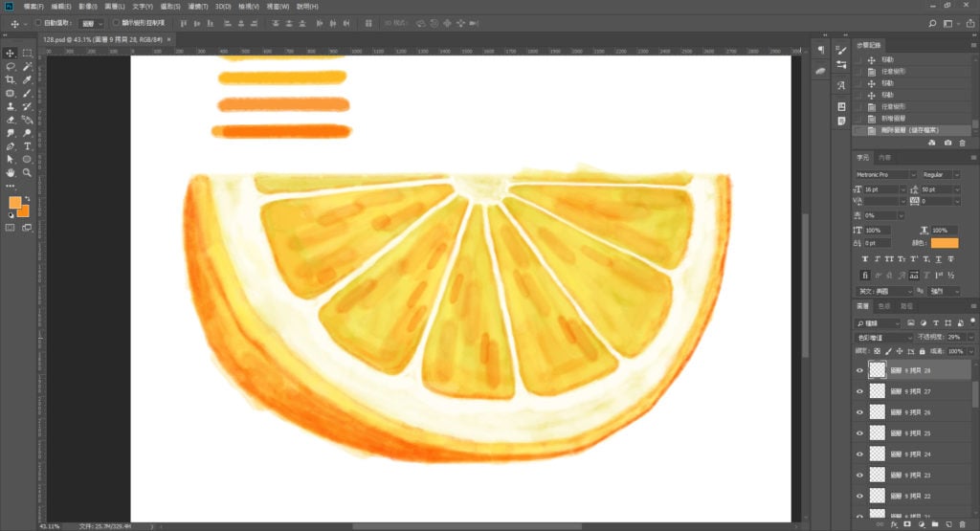Expand the layer blending mode dropdown

(883, 338)
